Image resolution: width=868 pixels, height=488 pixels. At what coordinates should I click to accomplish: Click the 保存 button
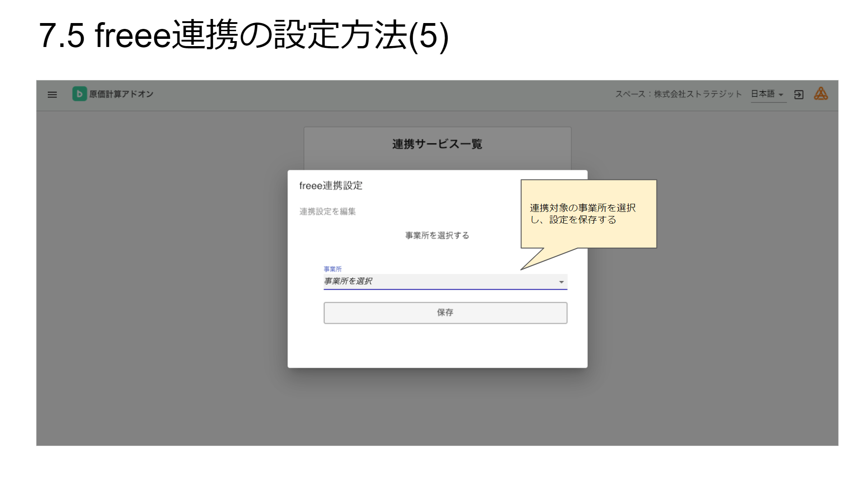click(x=445, y=313)
